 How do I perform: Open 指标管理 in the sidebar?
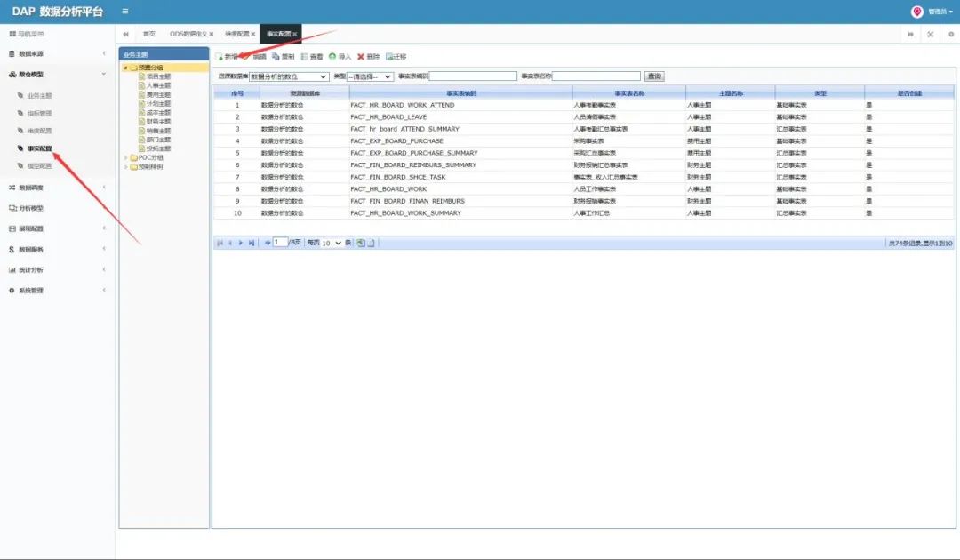39,113
